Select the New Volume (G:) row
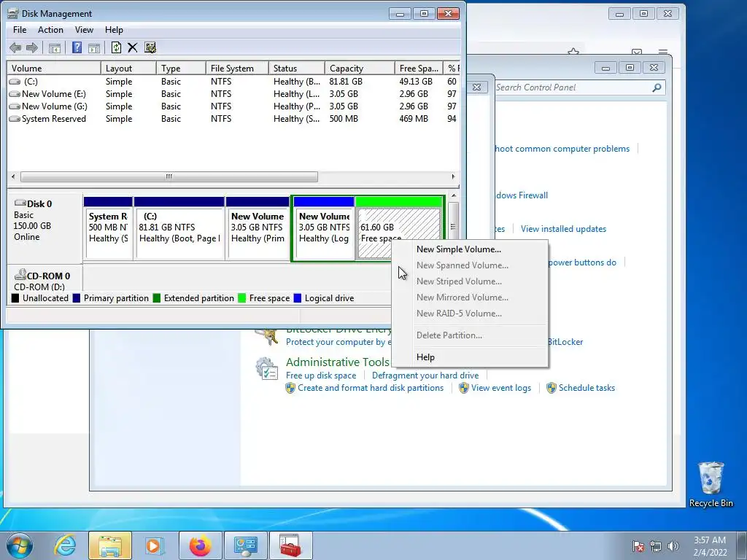 (x=233, y=106)
